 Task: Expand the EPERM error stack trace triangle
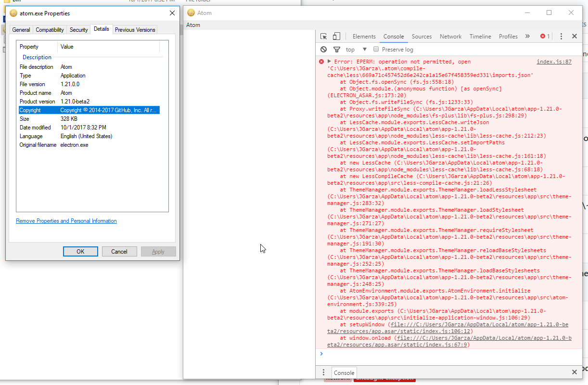click(x=329, y=62)
